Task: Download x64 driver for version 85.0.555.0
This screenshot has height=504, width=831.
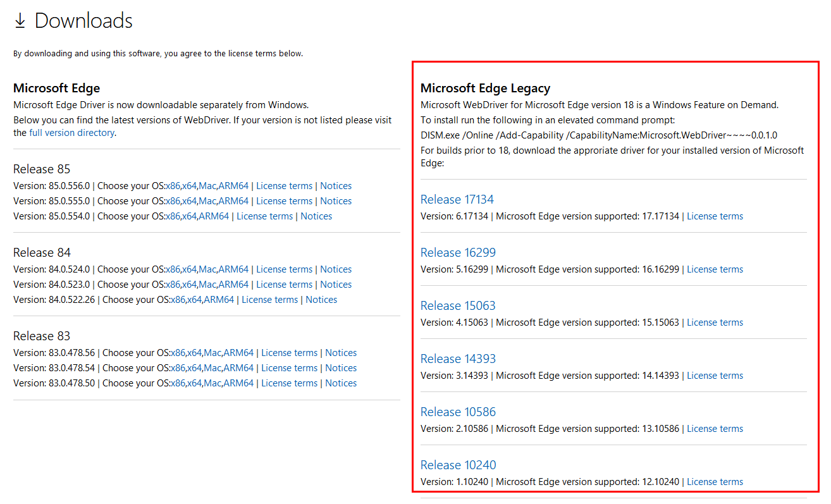Action: (189, 201)
